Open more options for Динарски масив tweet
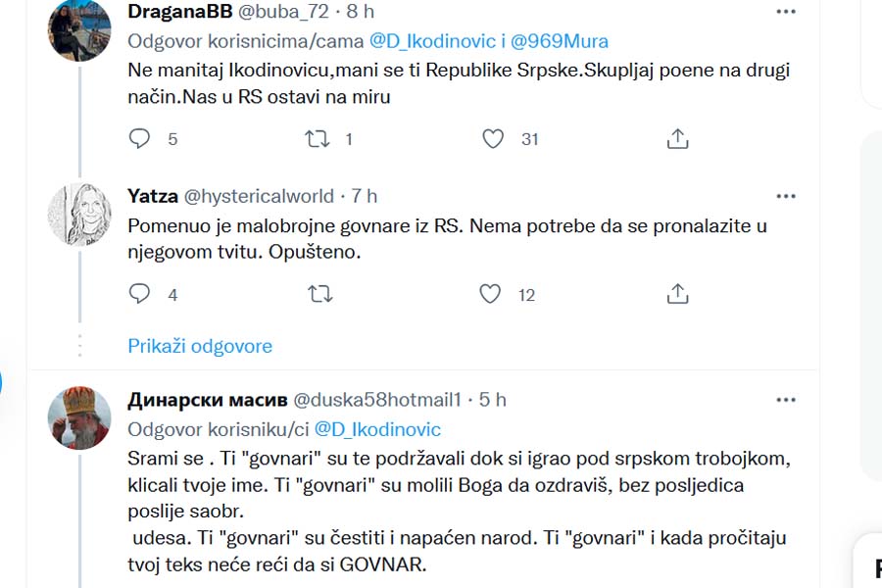Screen dimensions: 882x588 pyautogui.click(x=786, y=400)
